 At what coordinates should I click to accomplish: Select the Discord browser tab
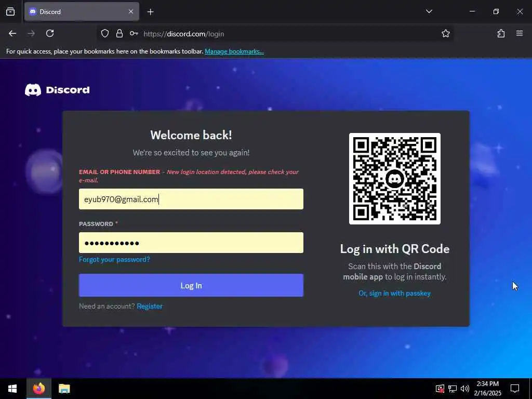(x=82, y=11)
